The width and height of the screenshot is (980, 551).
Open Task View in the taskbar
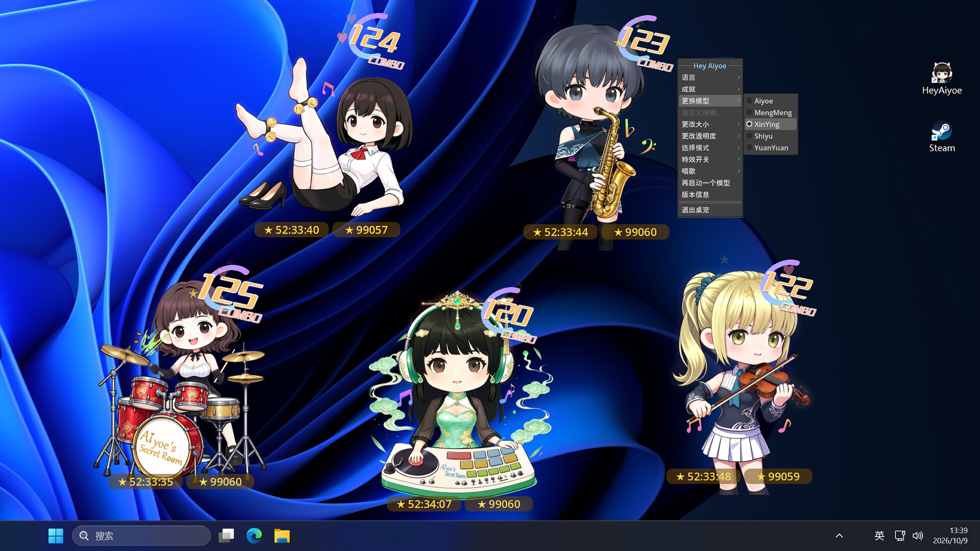point(226,536)
